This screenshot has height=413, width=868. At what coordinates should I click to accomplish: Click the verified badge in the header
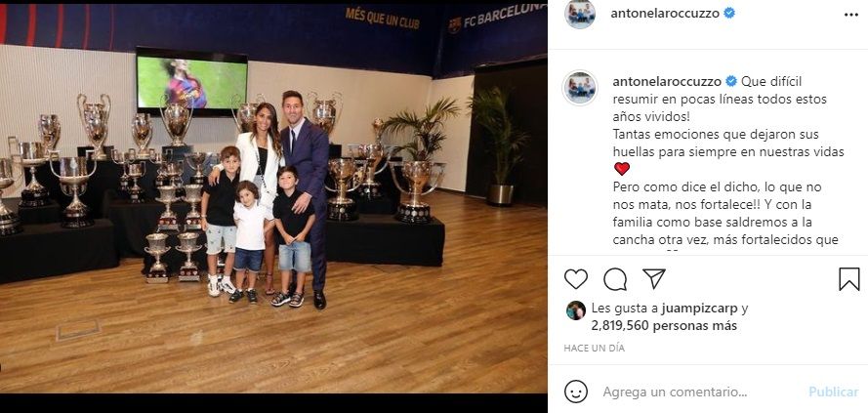tap(729, 13)
